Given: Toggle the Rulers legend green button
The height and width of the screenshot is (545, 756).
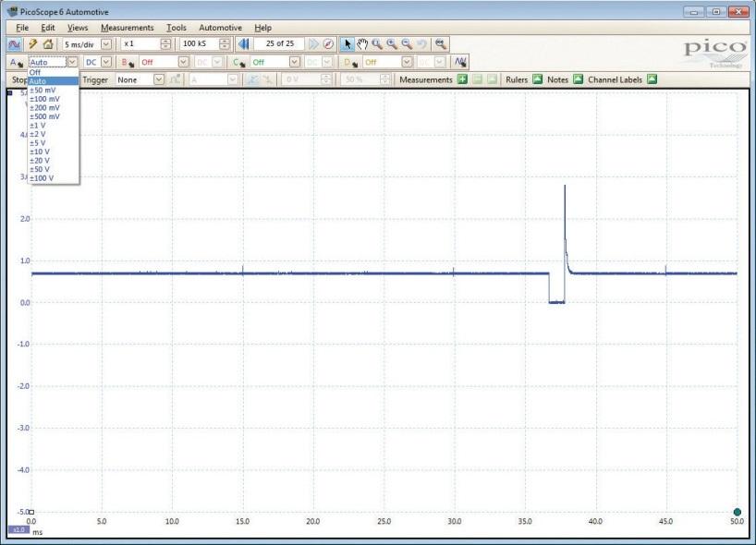Looking at the screenshot, I should coord(538,79).
